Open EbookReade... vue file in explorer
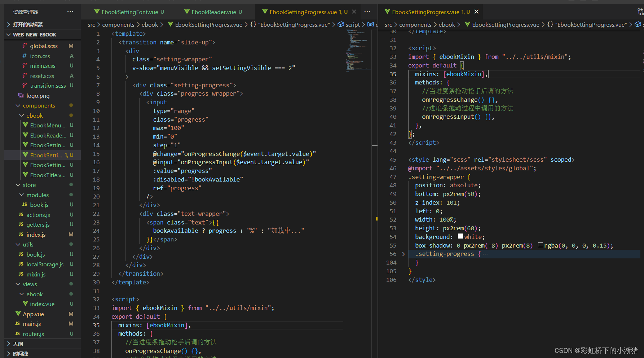This screenshot has width=644, height=358. click(48, 135)
